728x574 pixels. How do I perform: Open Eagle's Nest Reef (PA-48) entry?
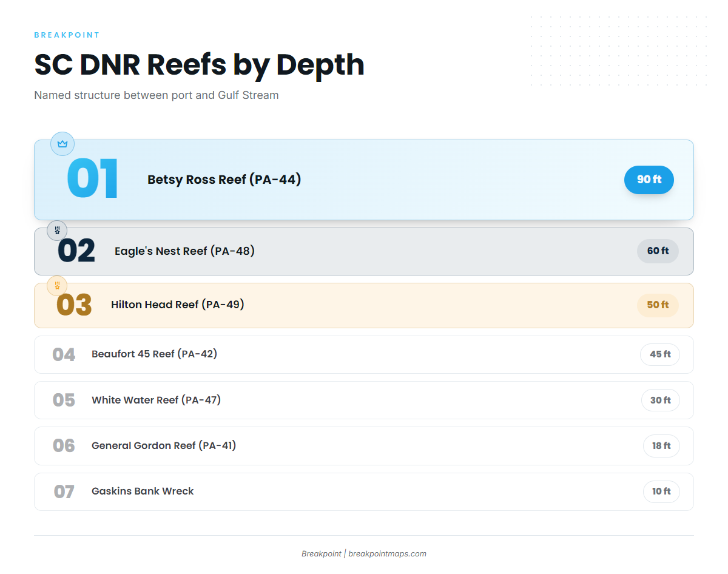364,251
